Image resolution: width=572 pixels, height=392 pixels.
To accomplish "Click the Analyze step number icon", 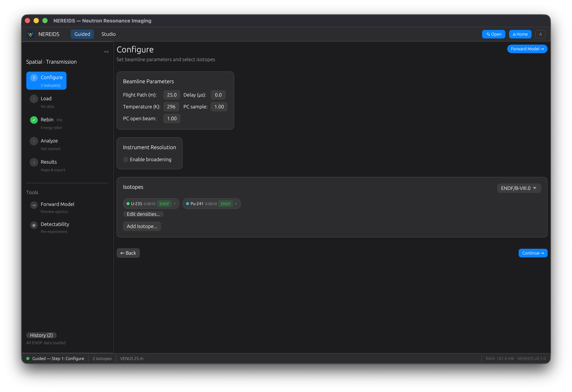I will coord(34,141).
